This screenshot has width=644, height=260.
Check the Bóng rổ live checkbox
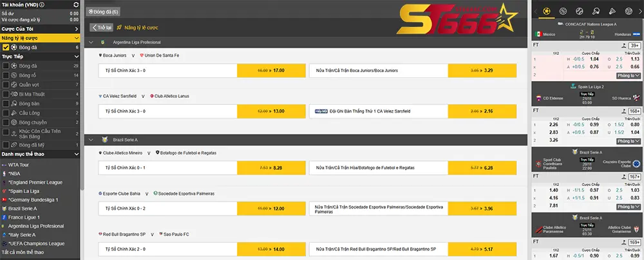point(6,75)
